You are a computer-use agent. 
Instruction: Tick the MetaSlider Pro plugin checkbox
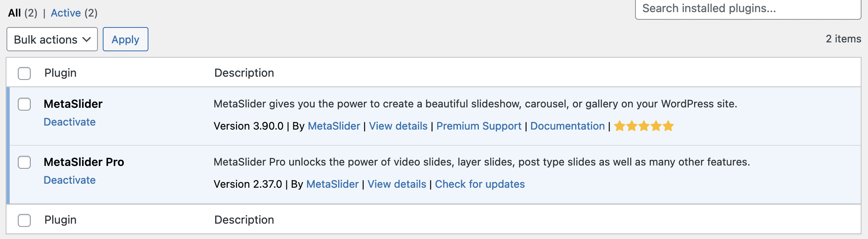pyautogui.click(x=24, y=162)
